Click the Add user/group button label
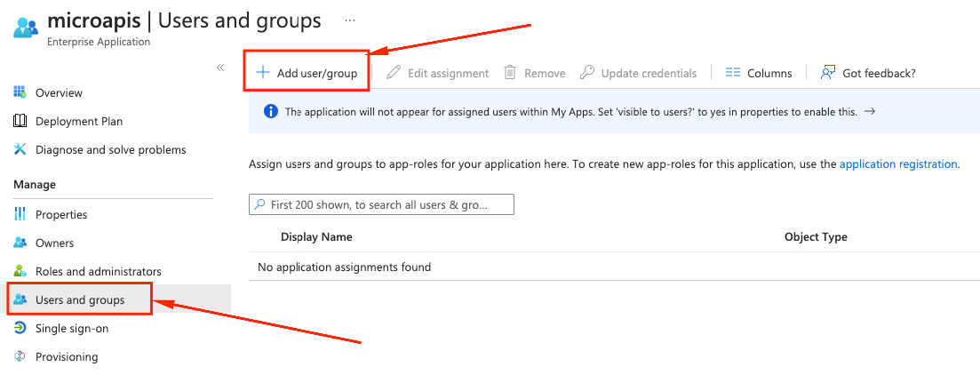 (x=317, y=73)
